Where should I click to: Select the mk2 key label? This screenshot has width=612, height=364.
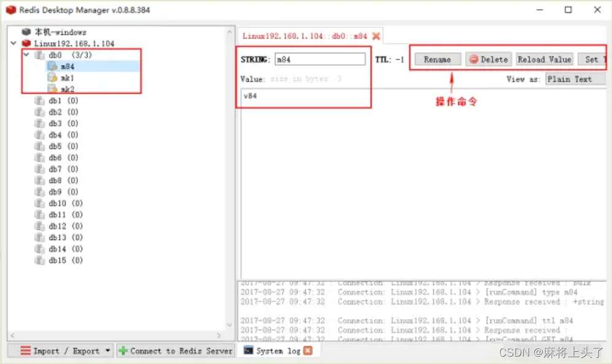click(x=68, y=90)
